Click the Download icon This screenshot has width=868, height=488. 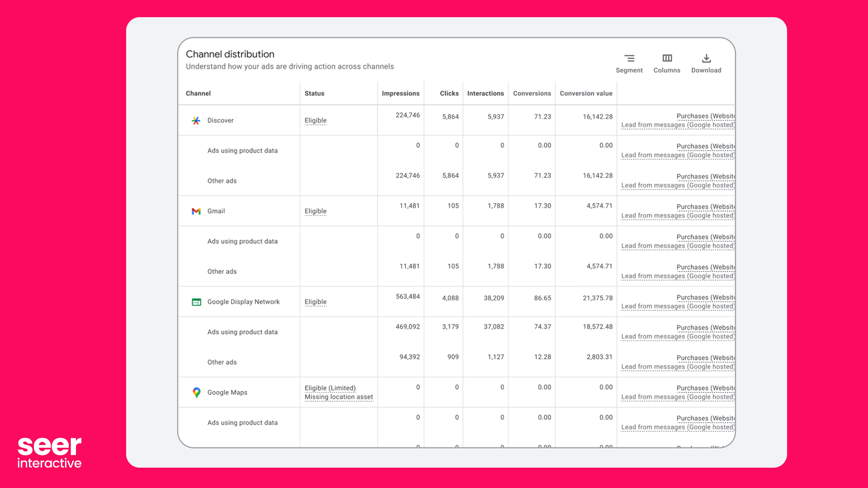coord(706,58)
